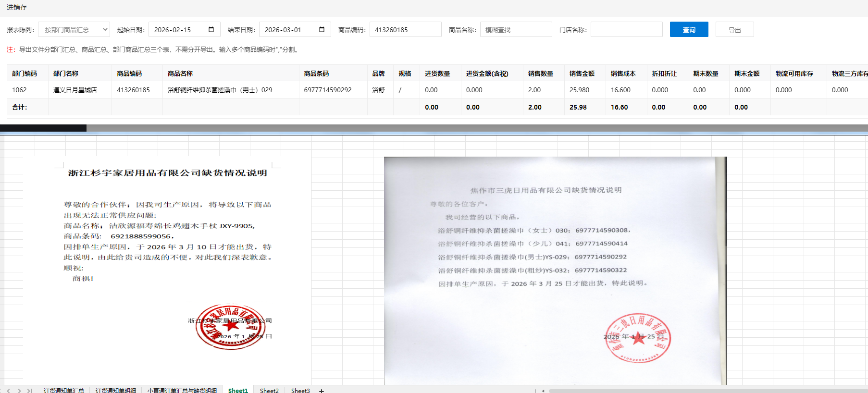This screenshot has width=868, height=393.
Task: Click the previous sheet navigation arrow
Action: point(9,391)
